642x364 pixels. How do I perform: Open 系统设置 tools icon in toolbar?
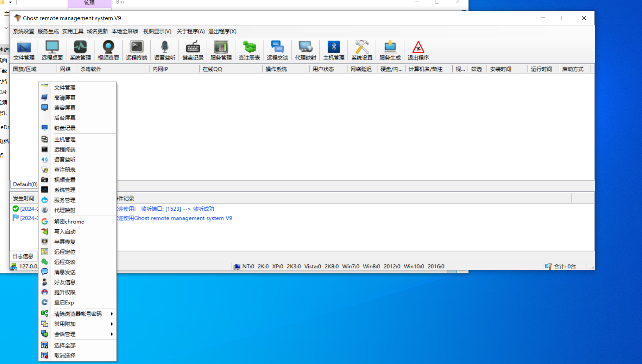click(x=362, y=50)
